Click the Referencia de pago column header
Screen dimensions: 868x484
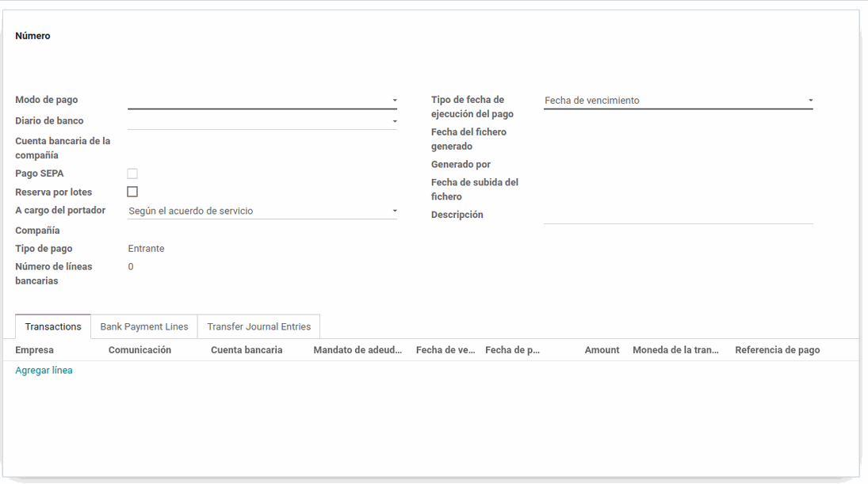[x=777, y=350]
